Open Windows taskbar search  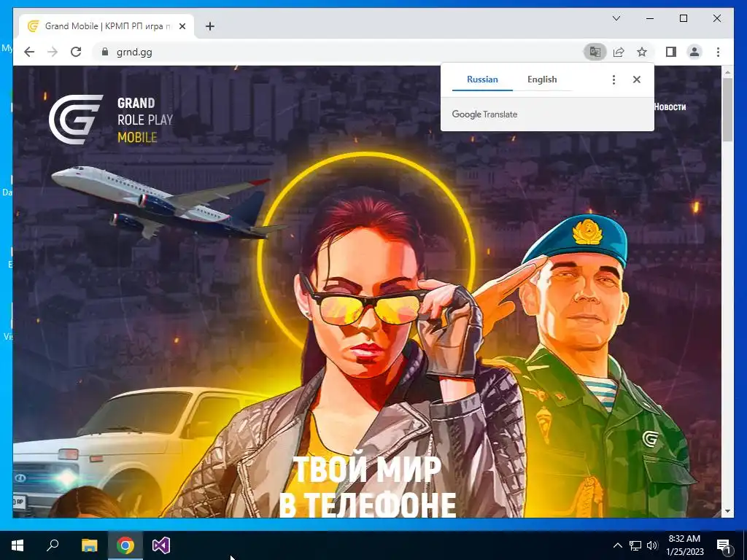coord(53,545)
